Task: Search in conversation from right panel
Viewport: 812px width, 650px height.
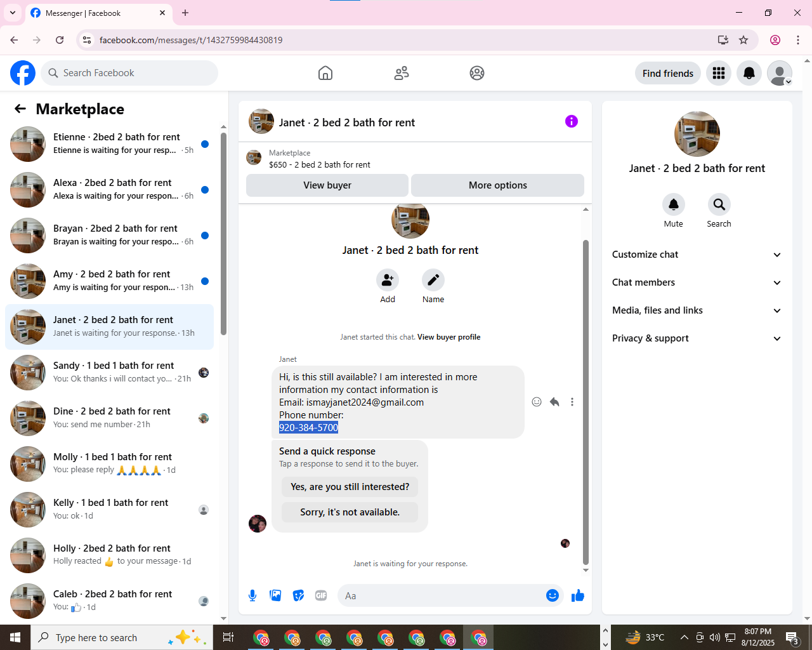Action: point(719,204)
